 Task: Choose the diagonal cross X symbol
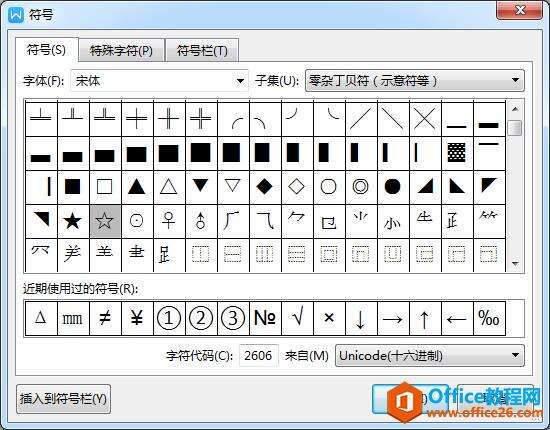[424, 119]
